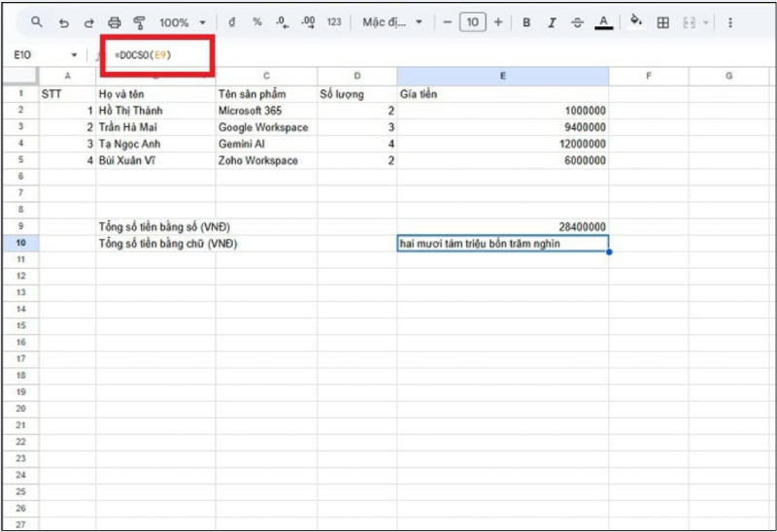Select row 10 header
This screenshot has height=532, width=777.
[x=20, y=243]
